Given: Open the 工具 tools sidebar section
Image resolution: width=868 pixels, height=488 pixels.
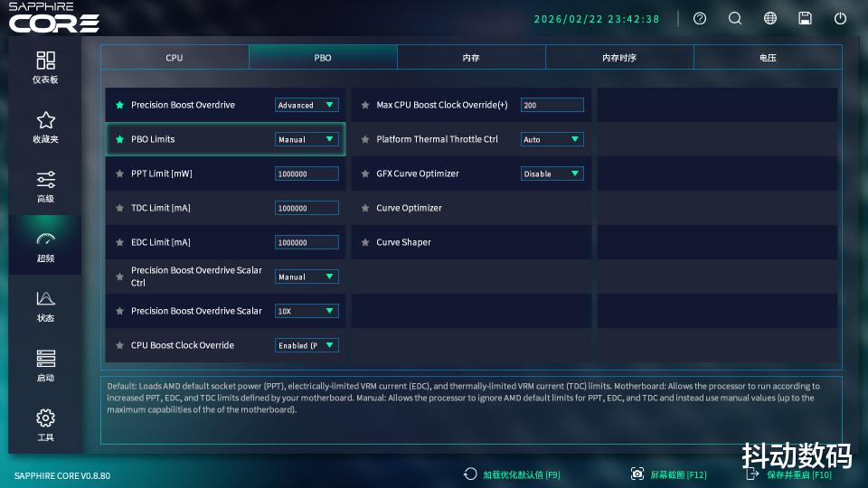Looking at the screenshot, I should coord(45,425).
